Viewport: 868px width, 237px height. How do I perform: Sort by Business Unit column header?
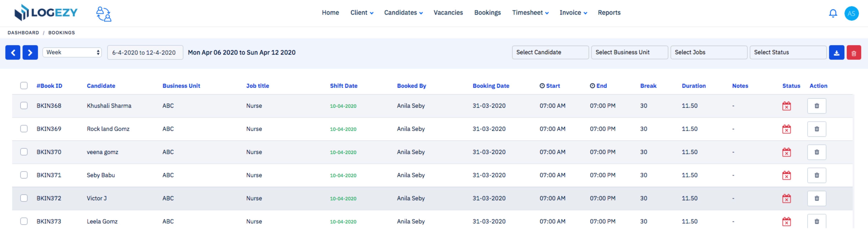181,86
